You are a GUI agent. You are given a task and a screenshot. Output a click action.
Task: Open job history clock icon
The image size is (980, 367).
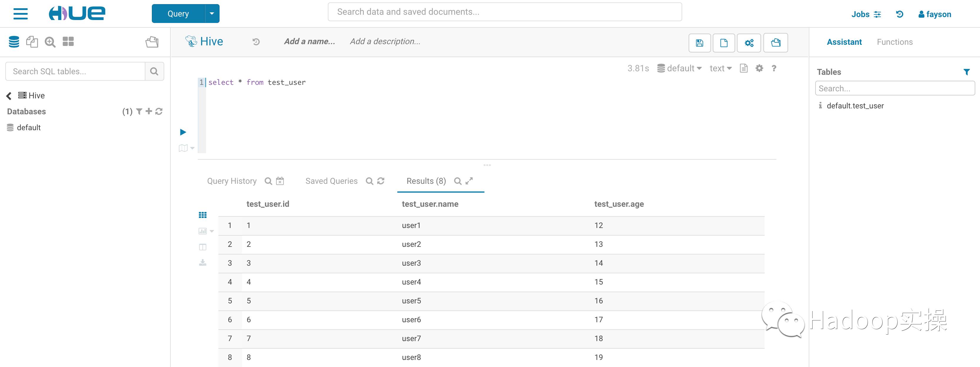899,14
